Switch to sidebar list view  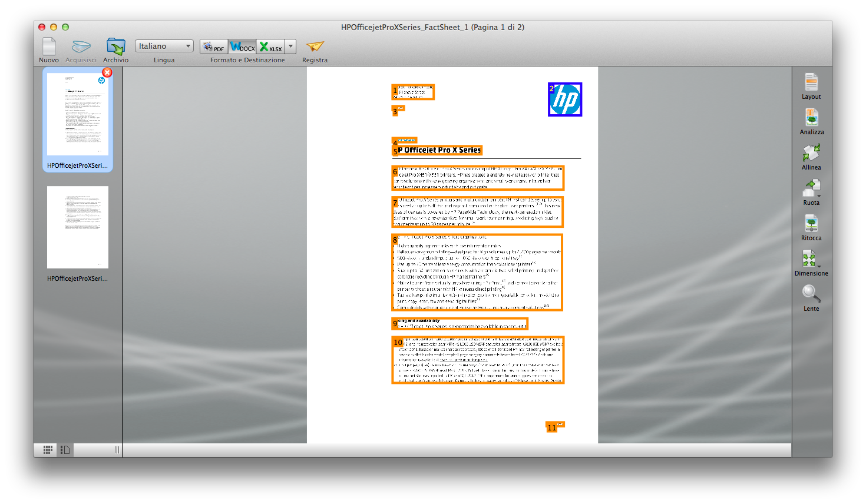pyautogui.click(x=65, y=450)
